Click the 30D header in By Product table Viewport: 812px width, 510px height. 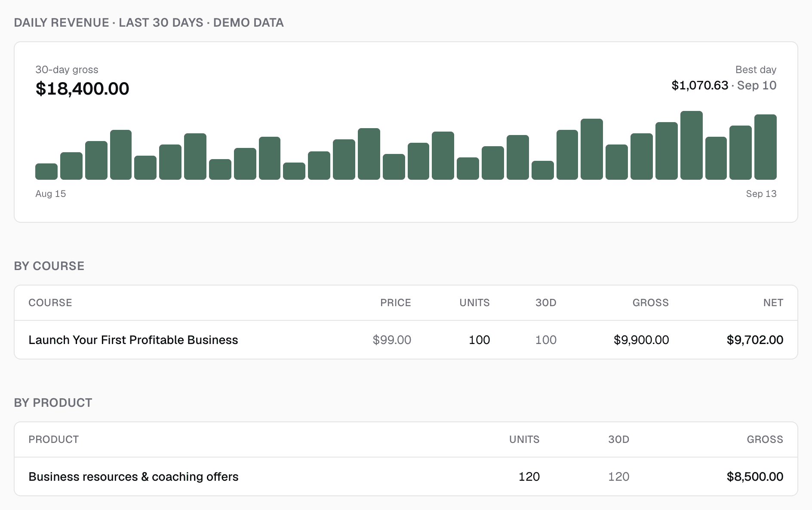pos(618,439)
